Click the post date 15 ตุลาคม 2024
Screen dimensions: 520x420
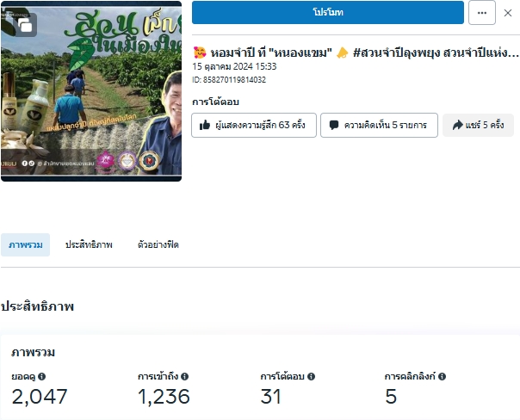tap(234, 66)
